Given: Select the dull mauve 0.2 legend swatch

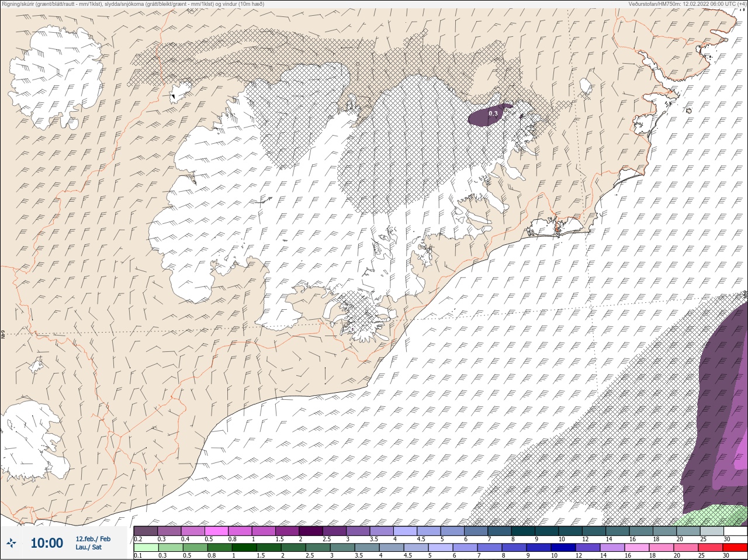Looking at the screenshot, I should (x=146, y=531).
